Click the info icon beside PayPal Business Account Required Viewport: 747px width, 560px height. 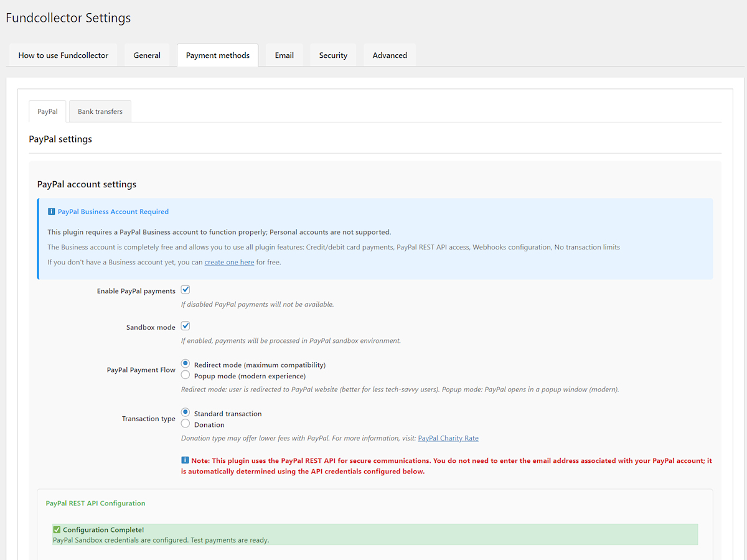coord(51,212)
